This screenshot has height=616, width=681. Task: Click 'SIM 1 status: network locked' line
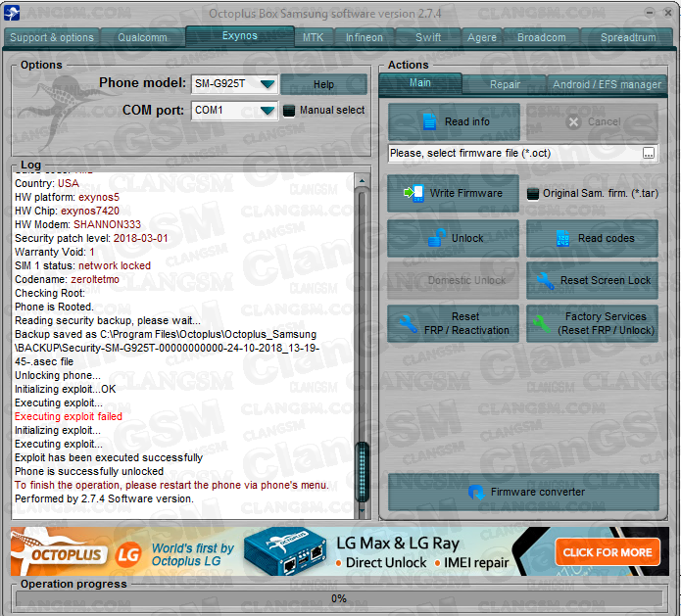pos(82,265)
